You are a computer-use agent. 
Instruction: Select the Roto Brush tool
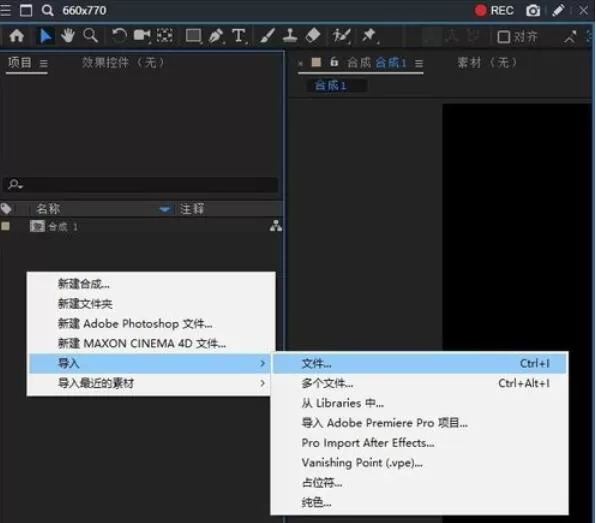coord(341,36)
